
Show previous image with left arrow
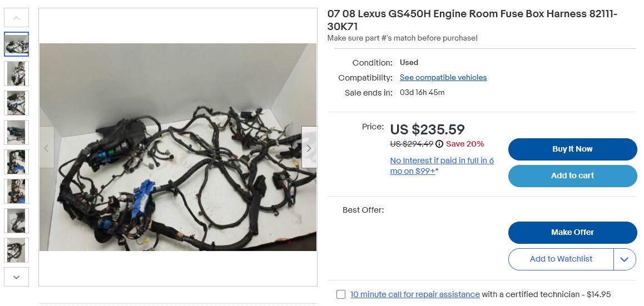[46, 148]
